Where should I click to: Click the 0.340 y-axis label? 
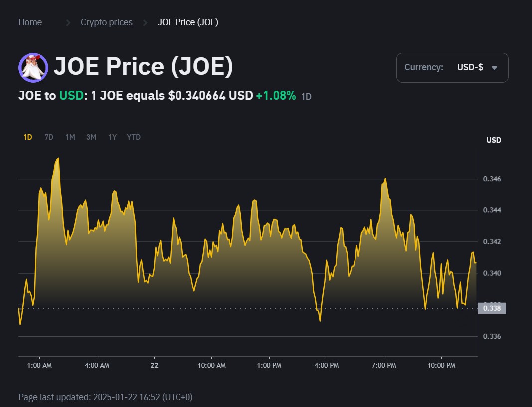click(x=492, y=273)
